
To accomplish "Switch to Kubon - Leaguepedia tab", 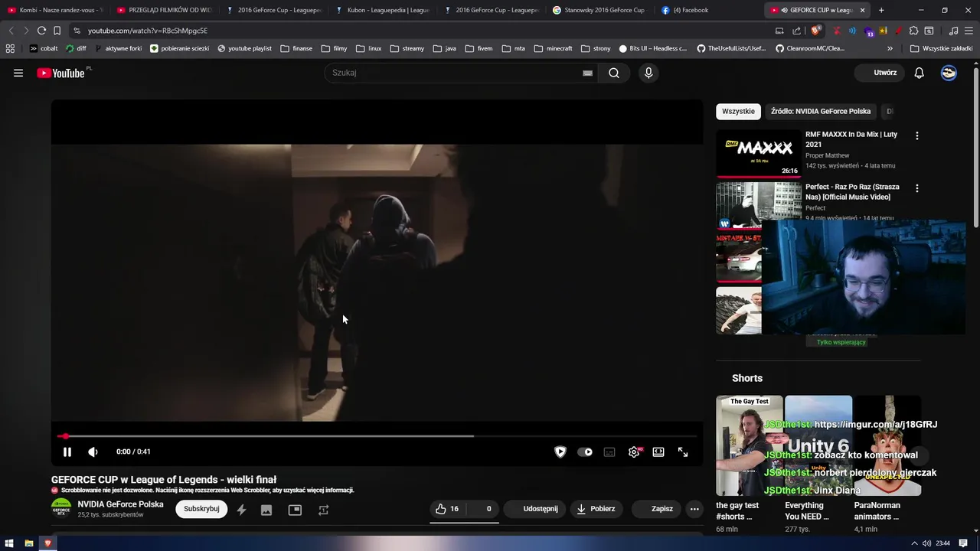I will [381, 10].
